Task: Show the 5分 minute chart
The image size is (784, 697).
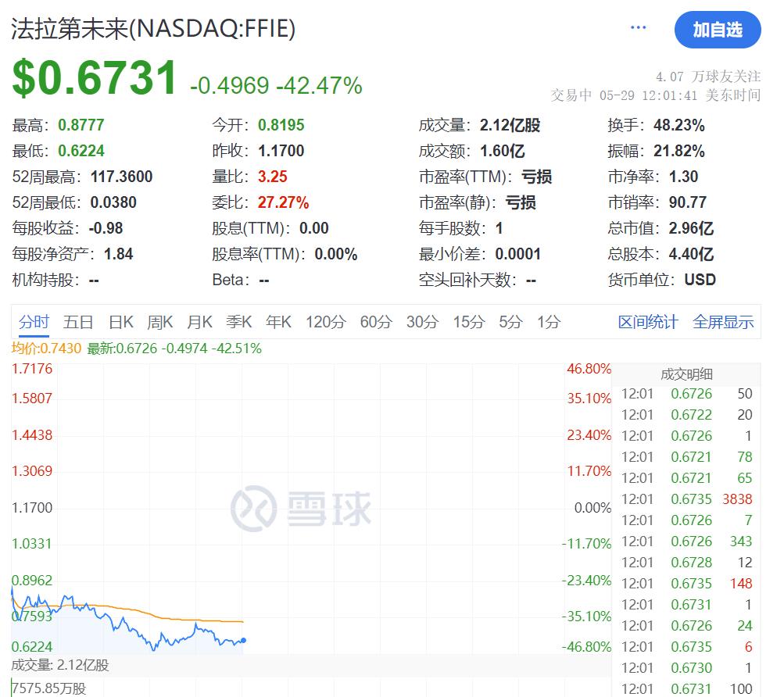Action: 510,322
